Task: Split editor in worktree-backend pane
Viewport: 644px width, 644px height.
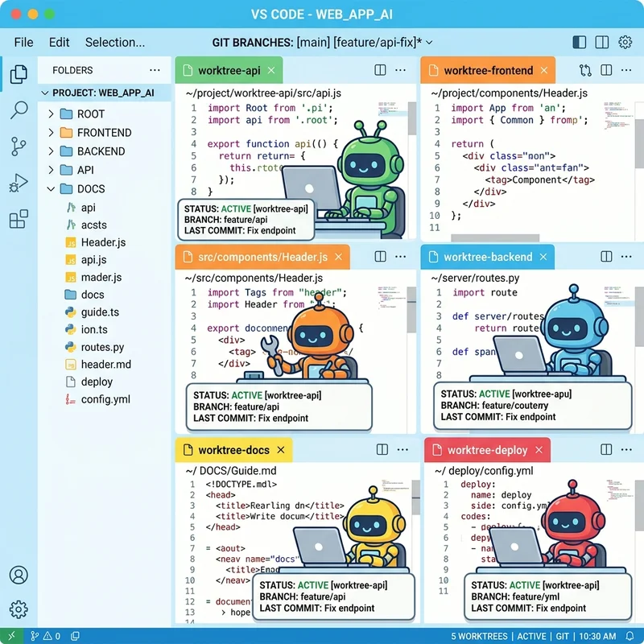Action: pos(606,257)
